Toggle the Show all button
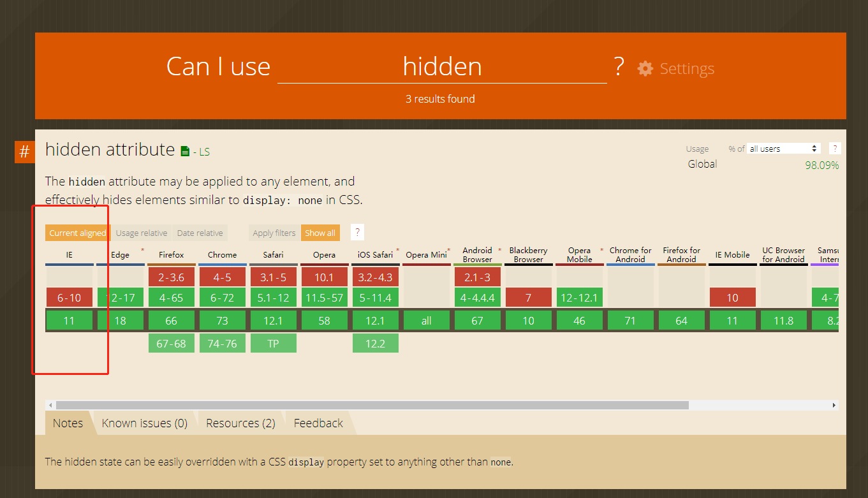Image resolution: width=868 pixels, height=498 pixels. coord(320,233)
